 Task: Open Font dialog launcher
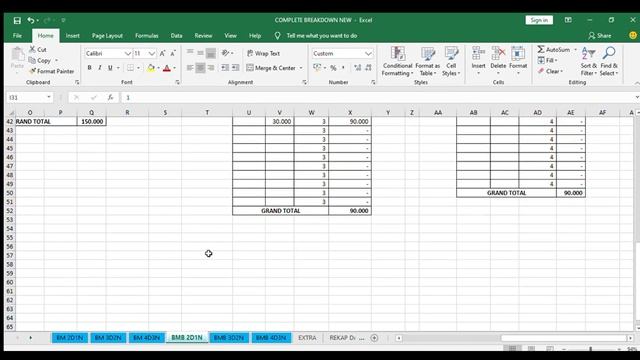coord(177,82)
